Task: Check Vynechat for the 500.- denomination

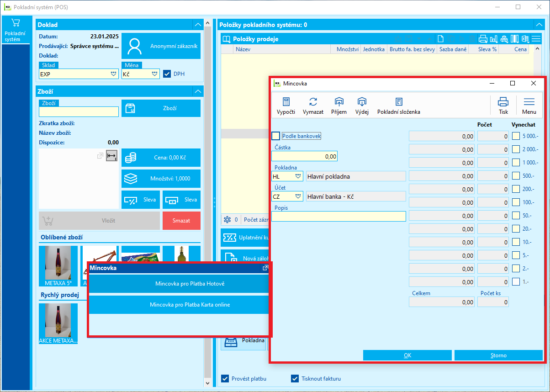Action: coord(516,175)
